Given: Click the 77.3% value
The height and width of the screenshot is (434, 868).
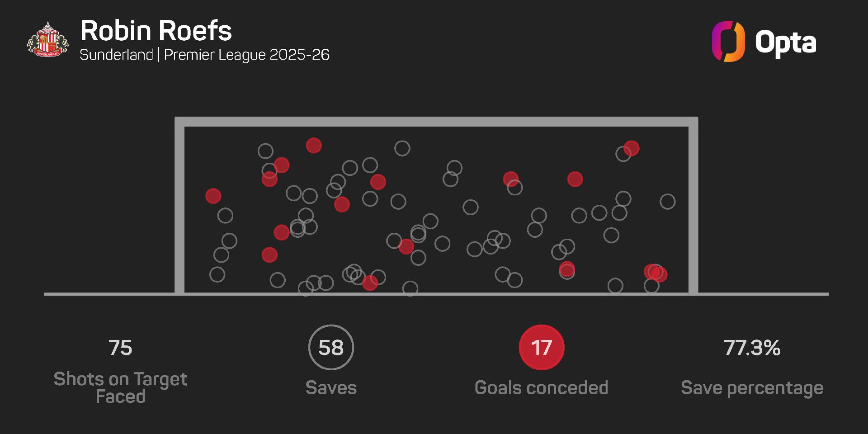Looking at the screenshot, I should (x=752, y=348).
